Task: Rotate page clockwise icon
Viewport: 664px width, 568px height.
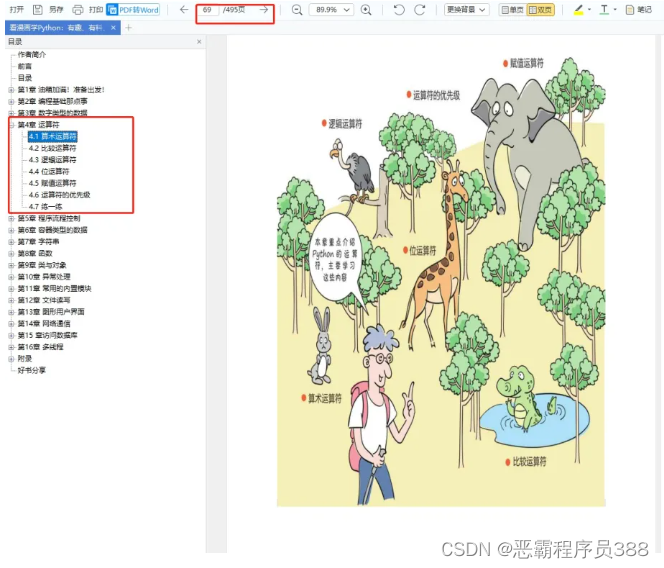Action: point(420,9)
